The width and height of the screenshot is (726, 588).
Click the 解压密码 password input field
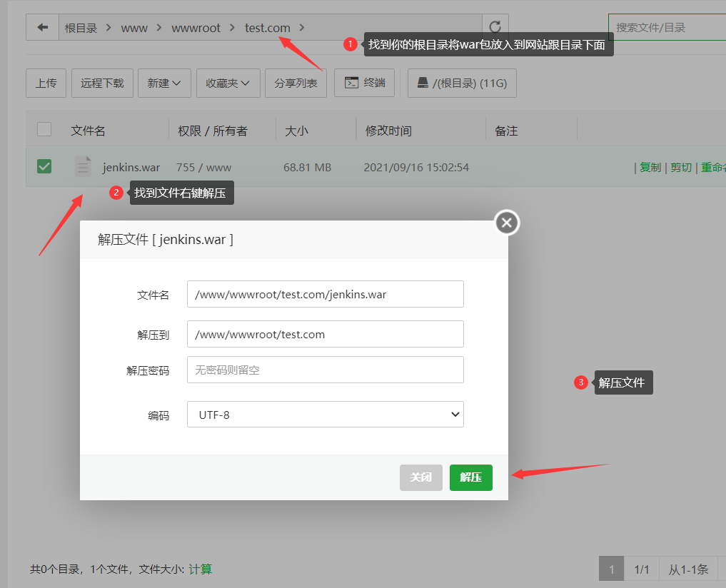click(325, 370)
